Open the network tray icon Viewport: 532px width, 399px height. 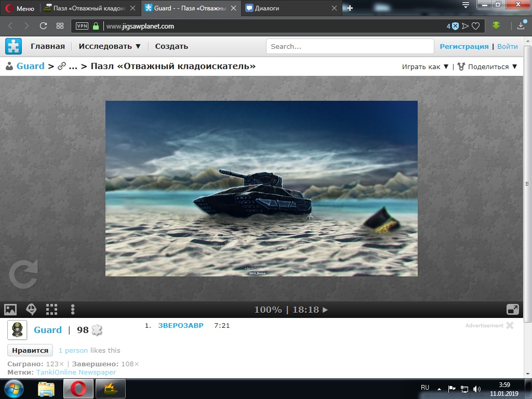(464, 389)
